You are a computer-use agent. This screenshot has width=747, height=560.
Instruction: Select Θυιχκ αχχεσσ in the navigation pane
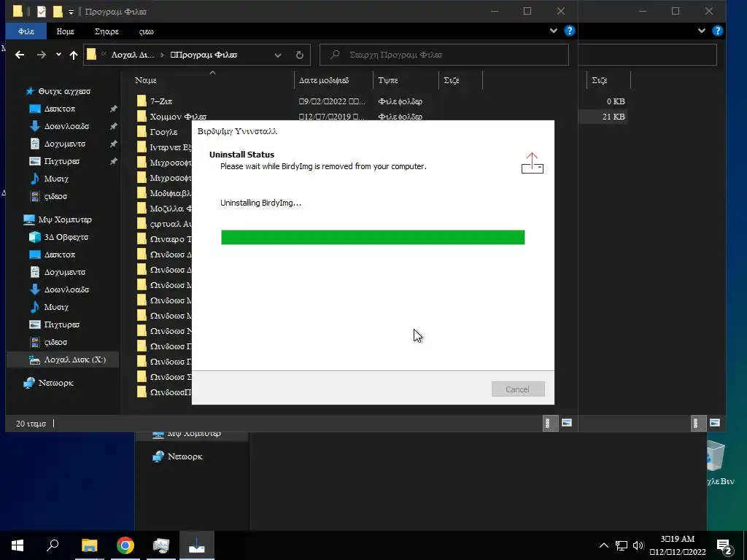click(64, 91)
